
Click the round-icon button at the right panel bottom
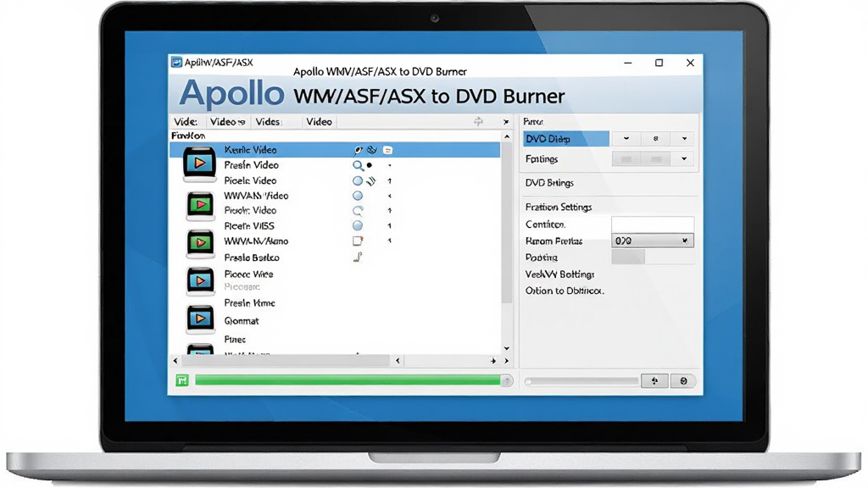684,380
